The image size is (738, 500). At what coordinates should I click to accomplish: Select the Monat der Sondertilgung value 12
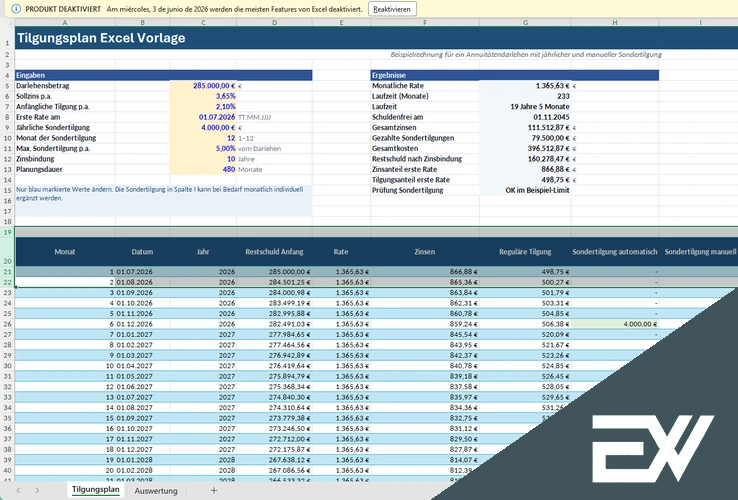tap(203, 138)
